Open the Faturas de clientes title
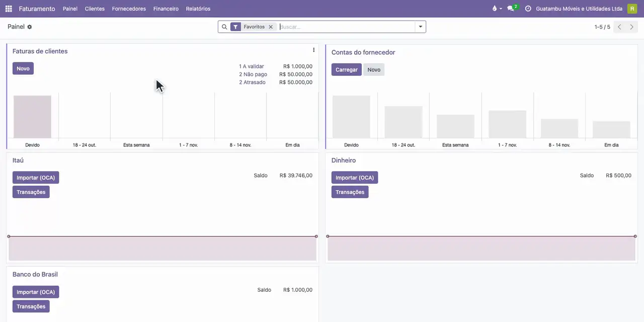Viewport: 644px width, 322px height. click(x=40, y=51)
